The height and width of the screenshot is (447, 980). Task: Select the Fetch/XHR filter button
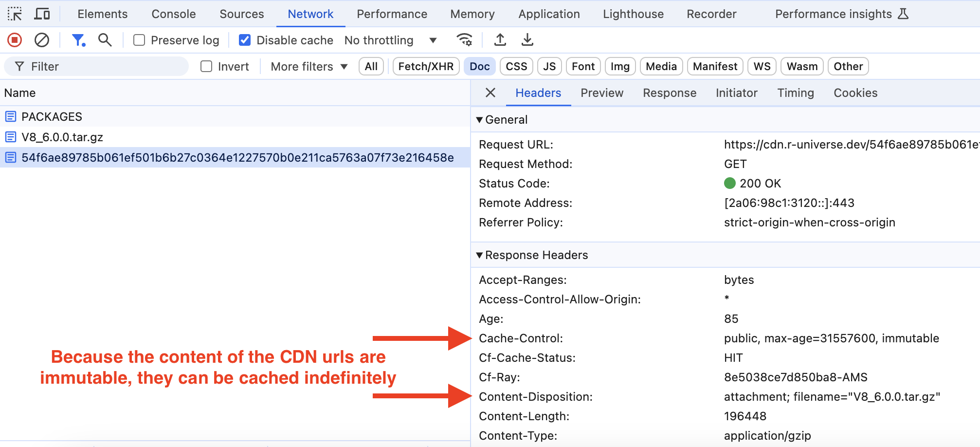point(426,66)
